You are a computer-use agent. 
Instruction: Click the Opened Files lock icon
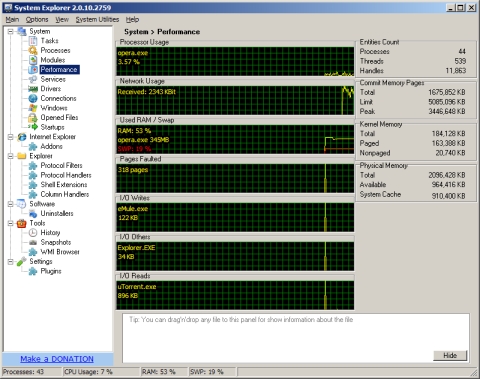[x=33, y=118]
